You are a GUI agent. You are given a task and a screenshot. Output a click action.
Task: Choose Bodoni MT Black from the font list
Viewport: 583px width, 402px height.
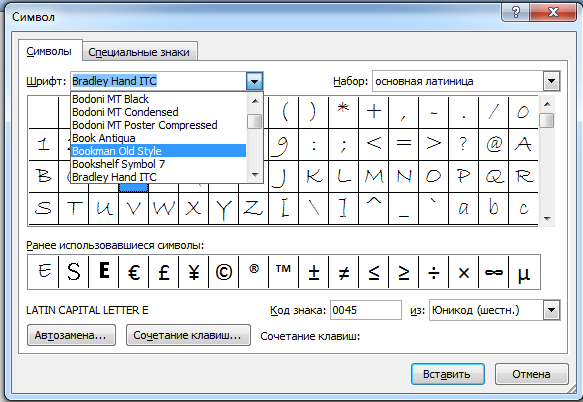(158, 99)
